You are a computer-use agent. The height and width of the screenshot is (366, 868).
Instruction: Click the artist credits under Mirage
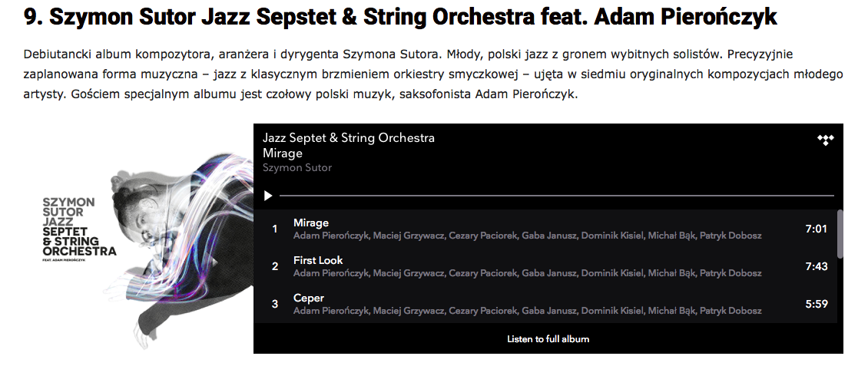click(527, 236)
